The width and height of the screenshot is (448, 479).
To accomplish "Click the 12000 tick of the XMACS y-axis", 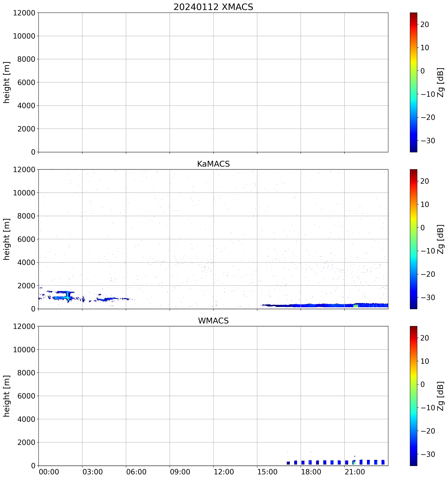I will pos(24,13).
